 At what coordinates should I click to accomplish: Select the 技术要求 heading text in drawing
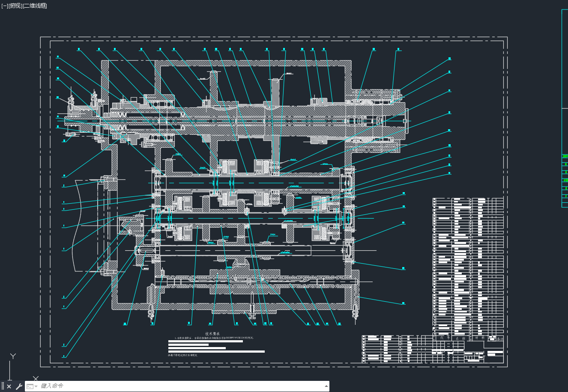[x=212, y=334]
